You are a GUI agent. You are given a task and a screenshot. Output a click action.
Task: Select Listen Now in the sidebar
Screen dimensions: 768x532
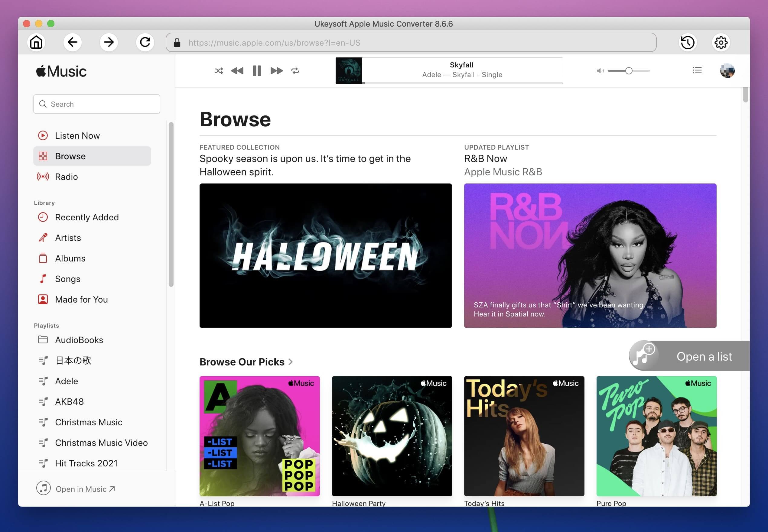point(77,135)
